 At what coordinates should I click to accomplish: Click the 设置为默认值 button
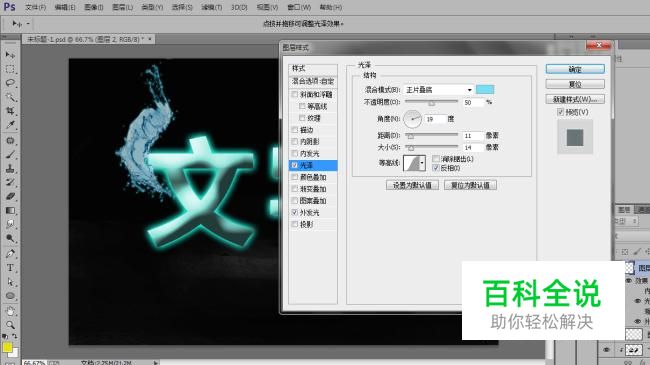pos(412,185)
